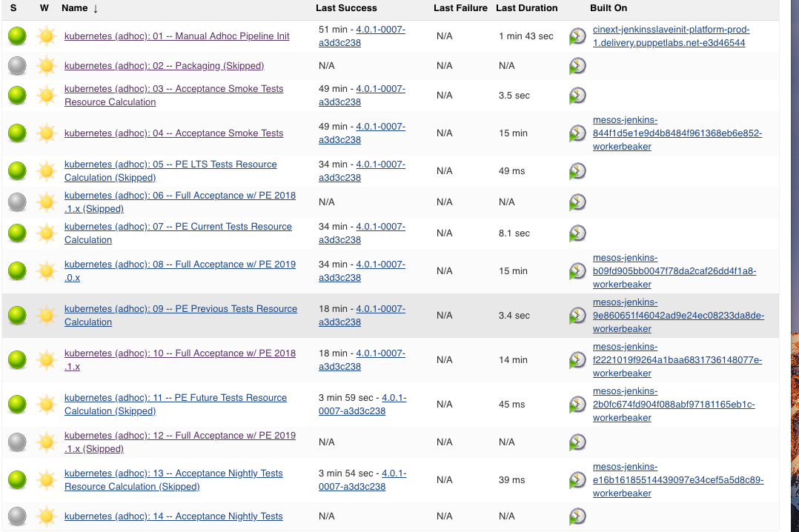Click green status ball of job 04
This screenshot has height=532, width=799.
[17, 133]
